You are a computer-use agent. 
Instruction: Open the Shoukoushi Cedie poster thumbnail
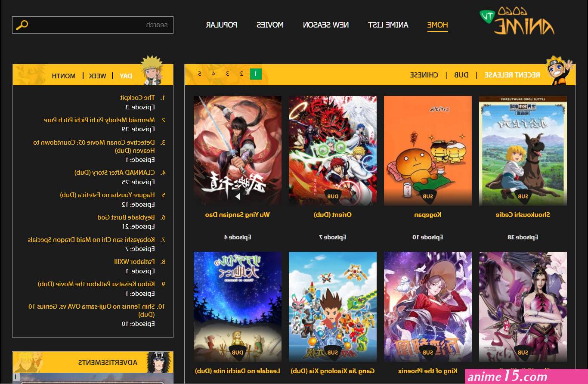click(x=523, y=151)
